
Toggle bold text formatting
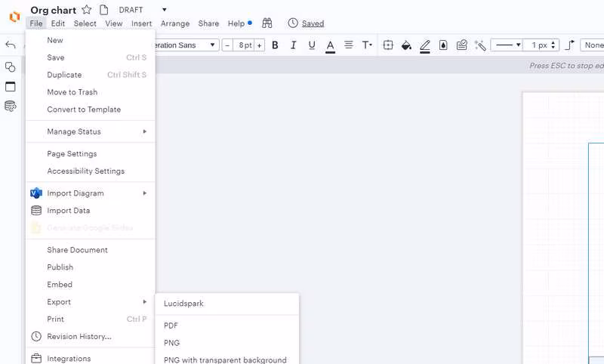pos(275,45)
